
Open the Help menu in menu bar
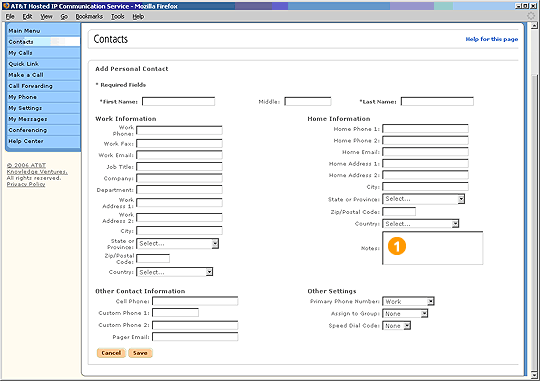coord(138,17)
